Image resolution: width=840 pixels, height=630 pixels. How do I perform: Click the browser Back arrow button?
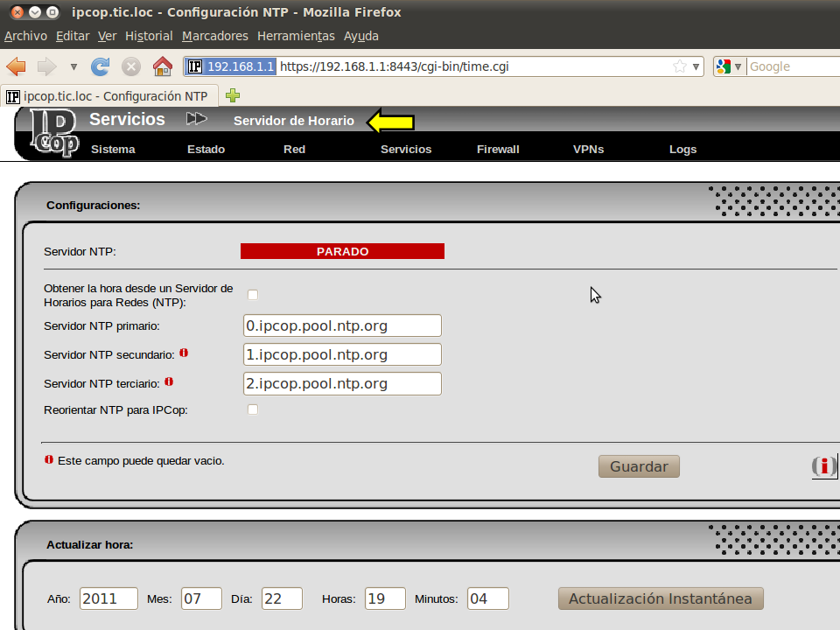coord(16,66)
